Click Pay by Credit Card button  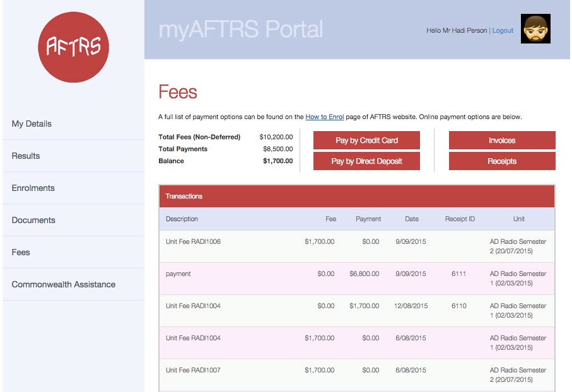[x=366, y=141]
